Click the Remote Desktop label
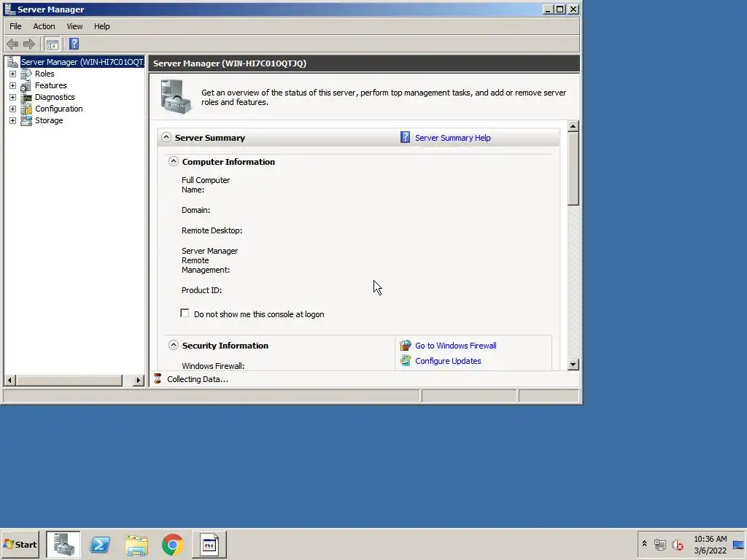The height and width of the screenshot is (560, 747). pyautogui.click(x=212, y=230)
